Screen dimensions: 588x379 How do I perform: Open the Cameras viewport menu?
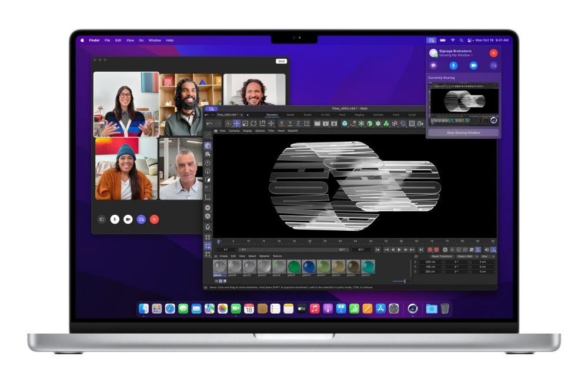click(235, 131)
